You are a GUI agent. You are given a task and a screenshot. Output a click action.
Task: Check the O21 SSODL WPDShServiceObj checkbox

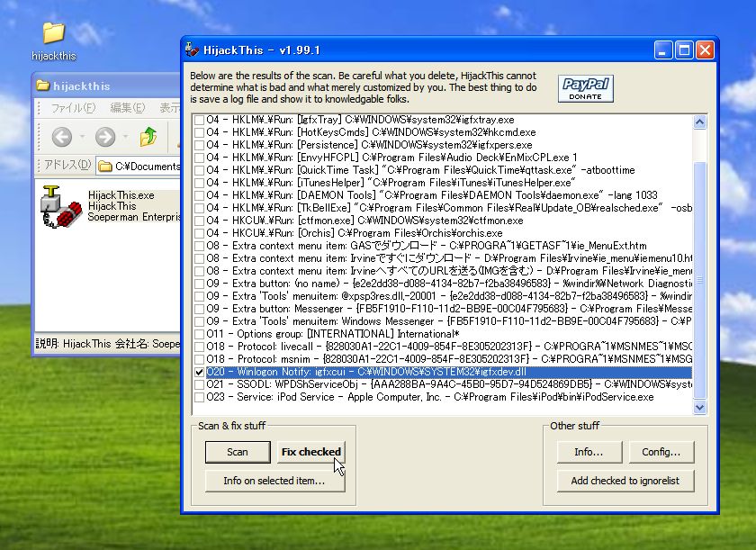(x=199, y=384)
